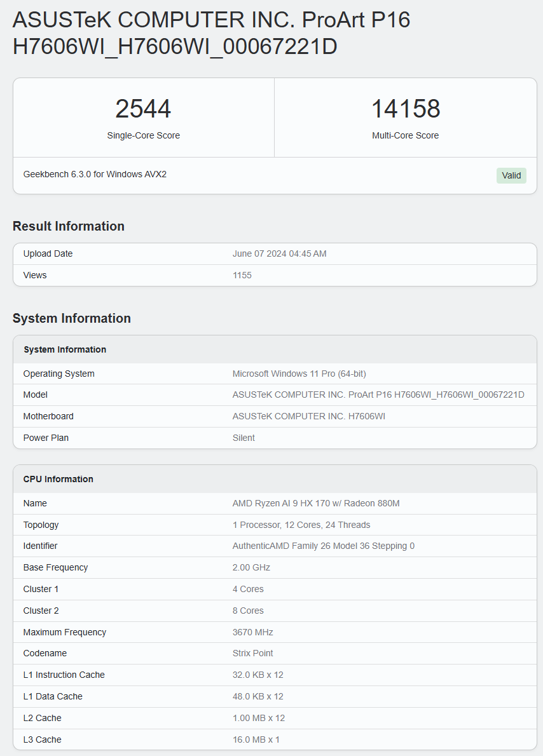Click the 'Cluster 1' row label

pyautogui.click(x=41, y=589)
